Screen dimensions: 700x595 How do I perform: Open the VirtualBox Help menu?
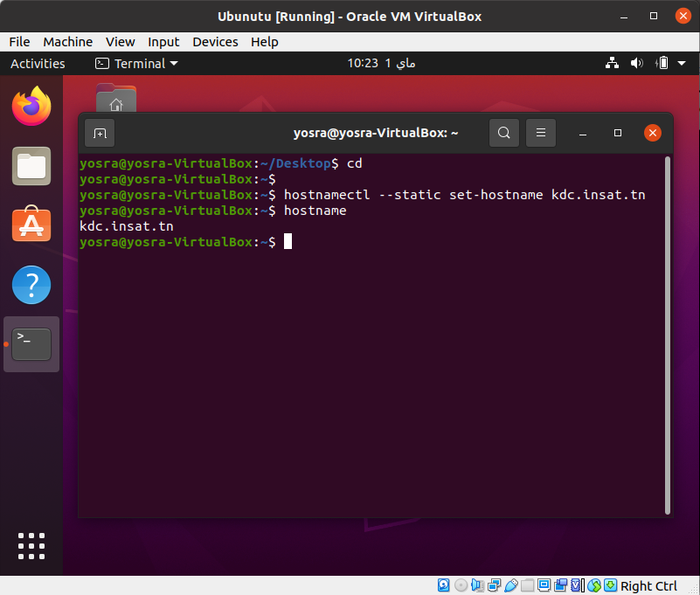point(264,42)
